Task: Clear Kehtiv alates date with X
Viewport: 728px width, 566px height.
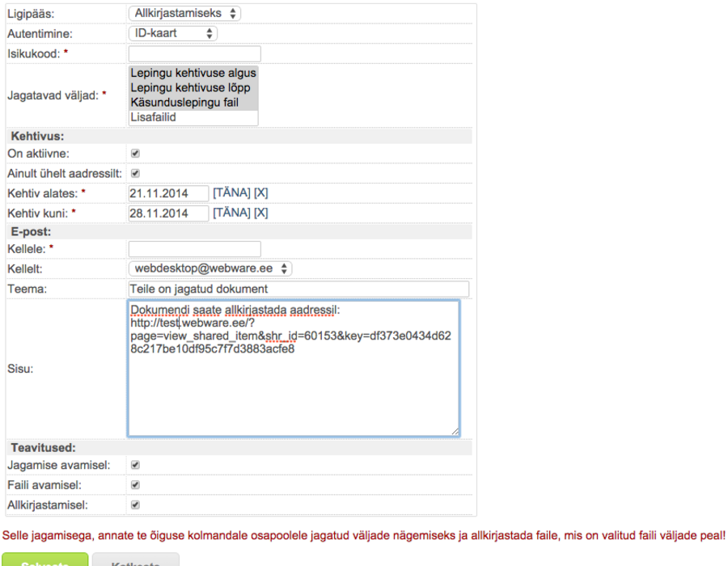Action: 261,193
